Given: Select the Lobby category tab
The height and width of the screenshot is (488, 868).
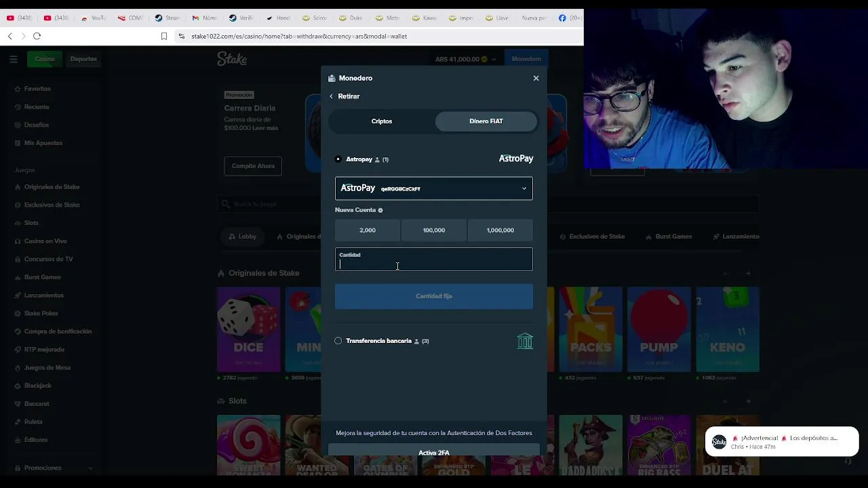Looking at the screenshot, I should pos(241,237).
